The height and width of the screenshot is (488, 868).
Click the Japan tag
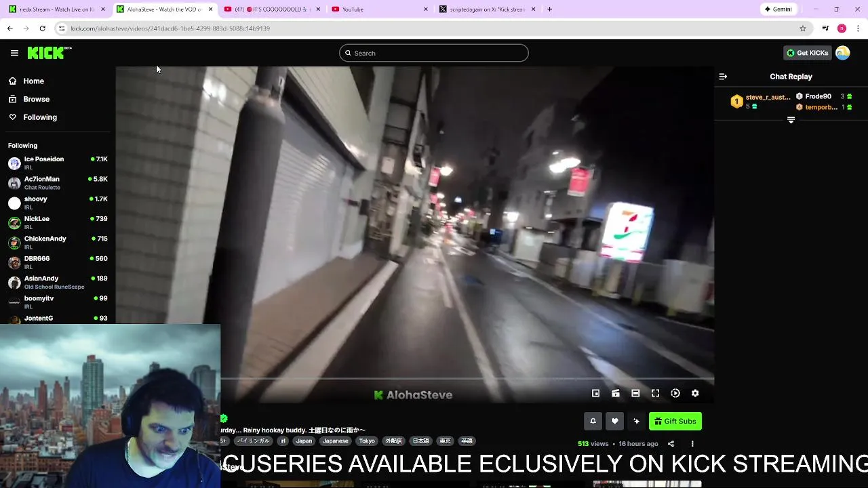pos(304,441)
